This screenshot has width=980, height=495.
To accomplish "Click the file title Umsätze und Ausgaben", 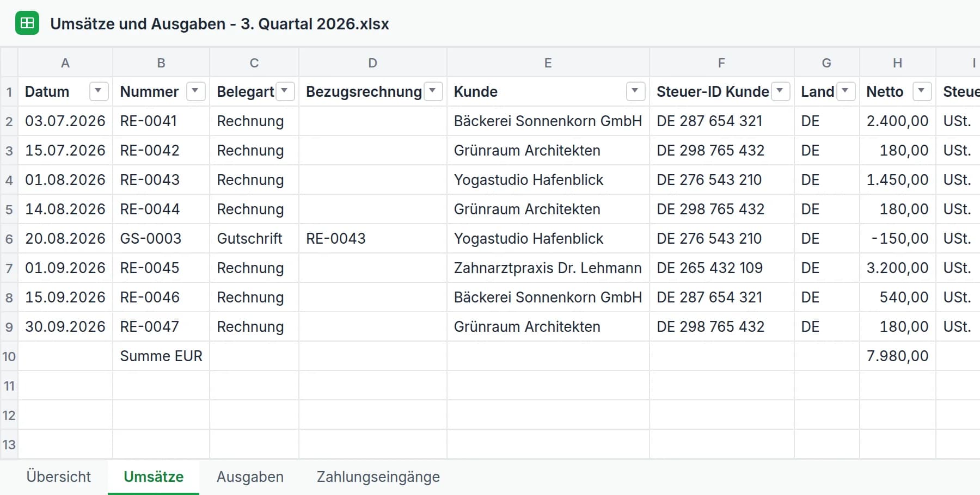I will [219, 24].
